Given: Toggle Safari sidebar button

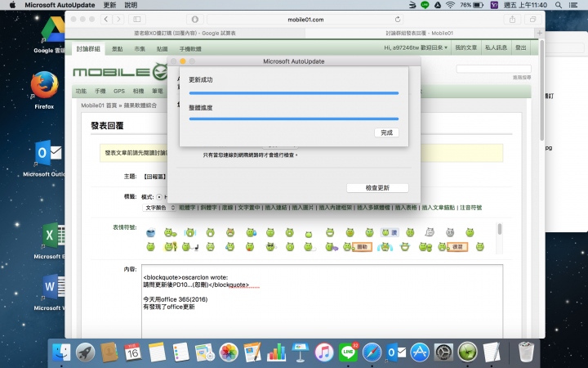Looking at the screenshot, I should pyautogui.click(x=137, y=19).
